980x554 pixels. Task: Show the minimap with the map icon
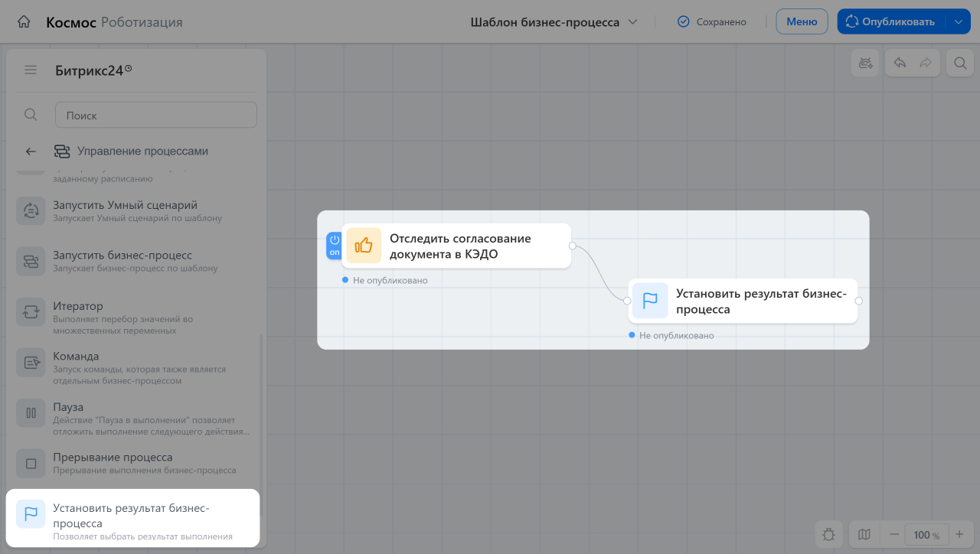click(864, 535)
